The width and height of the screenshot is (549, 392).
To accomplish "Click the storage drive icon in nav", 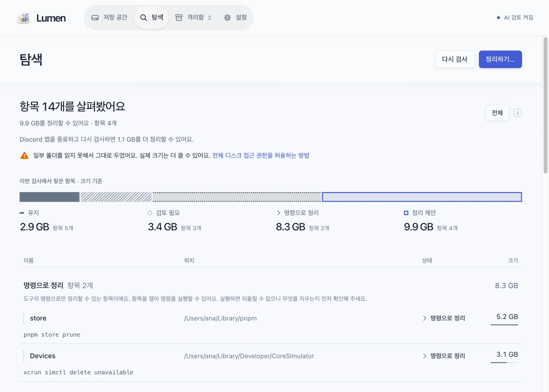I will coord(95,17).
